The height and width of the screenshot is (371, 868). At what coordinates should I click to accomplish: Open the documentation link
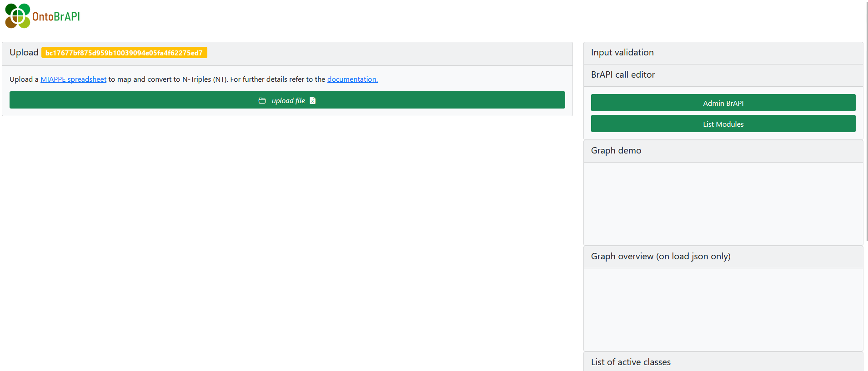pos(352,79)
